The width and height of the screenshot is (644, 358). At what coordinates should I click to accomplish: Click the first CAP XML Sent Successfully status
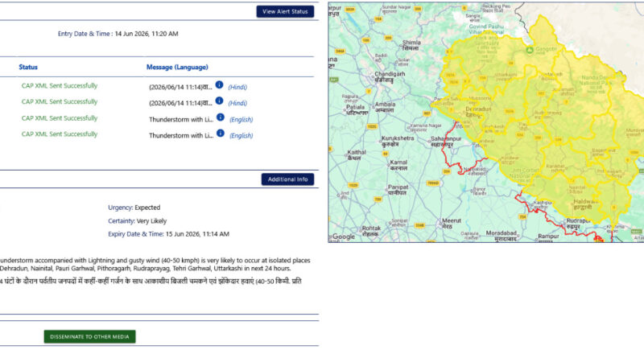[60, 85]
